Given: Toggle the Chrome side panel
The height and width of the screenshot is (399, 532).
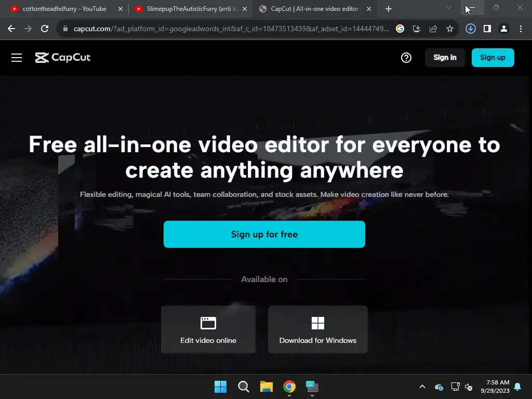Looking at the screenshot, I should 487,29.
